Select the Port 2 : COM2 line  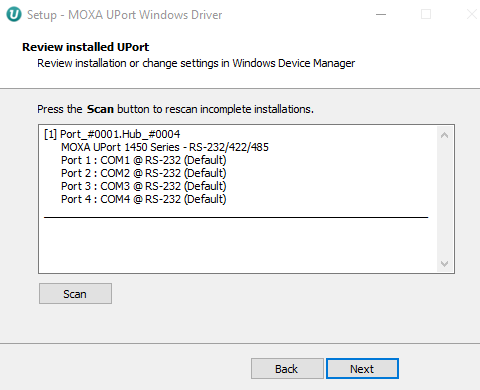point(144,173)
